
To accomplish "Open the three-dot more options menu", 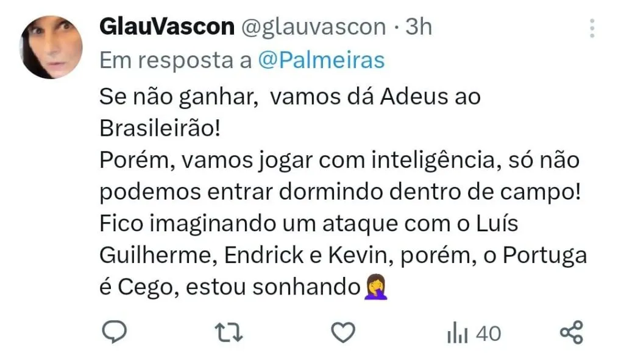I will 592,28.
